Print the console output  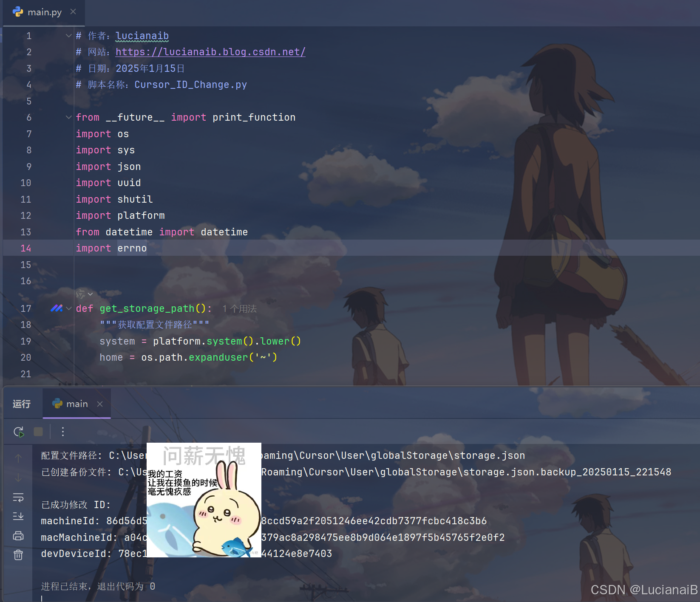18,536
